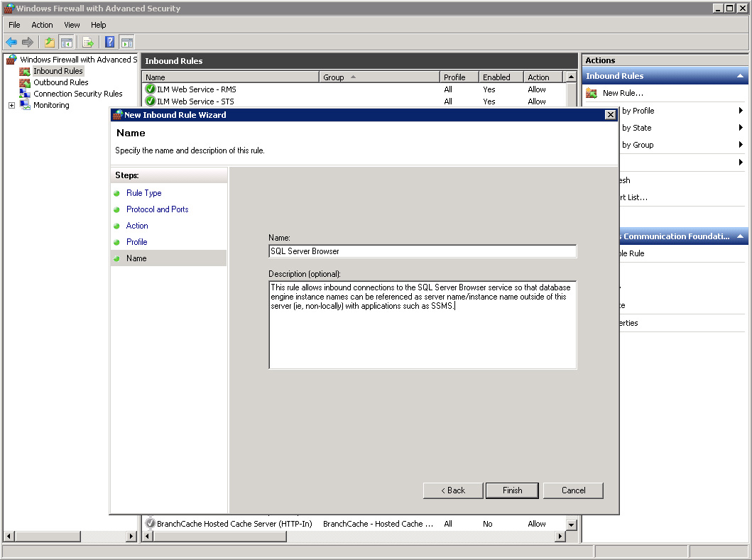Click green check icon of ILM Web Service - STS
This screenshot has width=752, height=560.
pyautogui.click(x=151, y=101)
